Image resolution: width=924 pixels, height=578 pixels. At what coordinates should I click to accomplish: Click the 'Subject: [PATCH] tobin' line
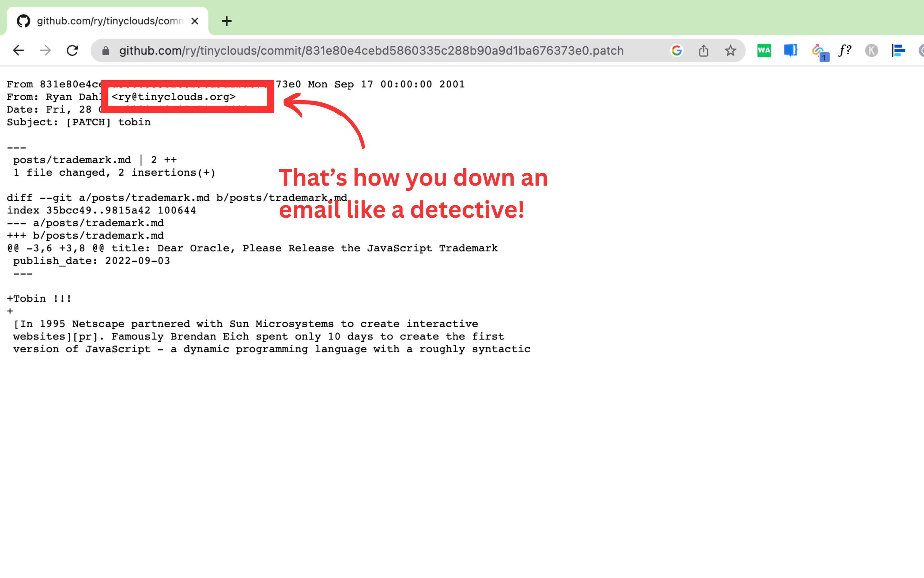click(x=79, y=122)
